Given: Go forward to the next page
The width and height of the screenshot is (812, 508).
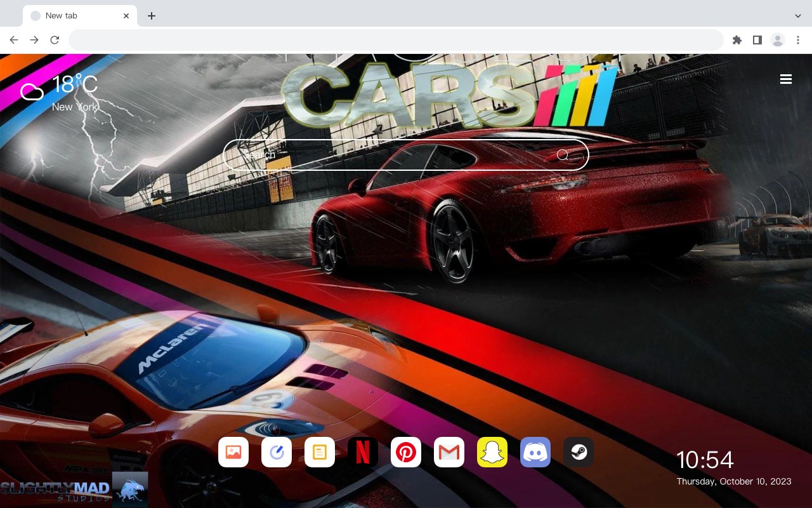Looking at the screenshot, I should pos(34,40).
